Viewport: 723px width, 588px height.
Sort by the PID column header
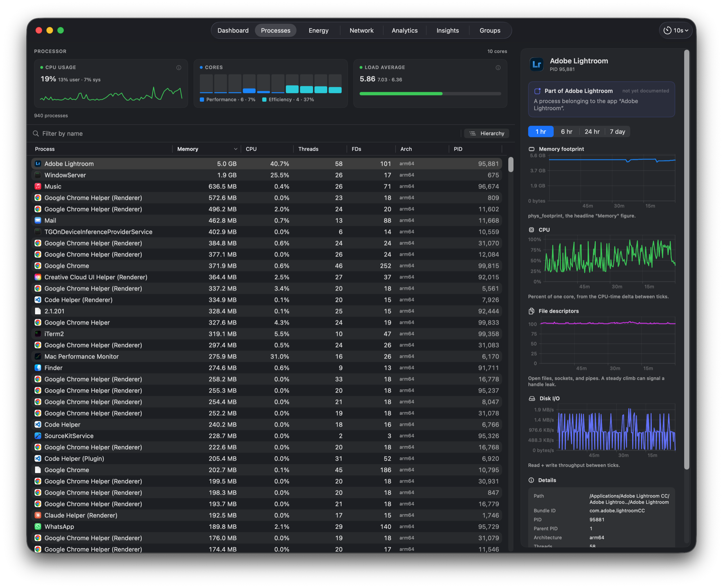coord(476,149)
